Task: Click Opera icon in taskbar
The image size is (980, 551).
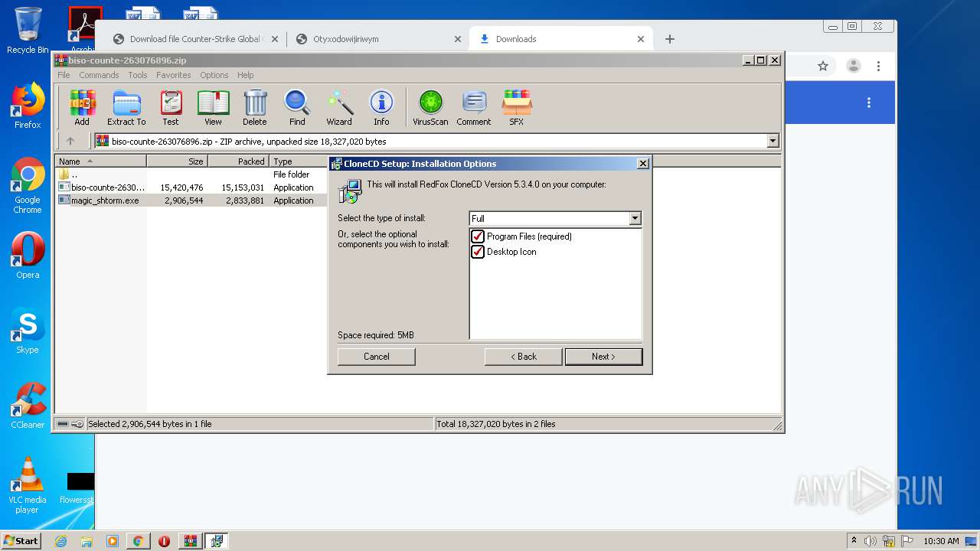Action: coord(164,541)
